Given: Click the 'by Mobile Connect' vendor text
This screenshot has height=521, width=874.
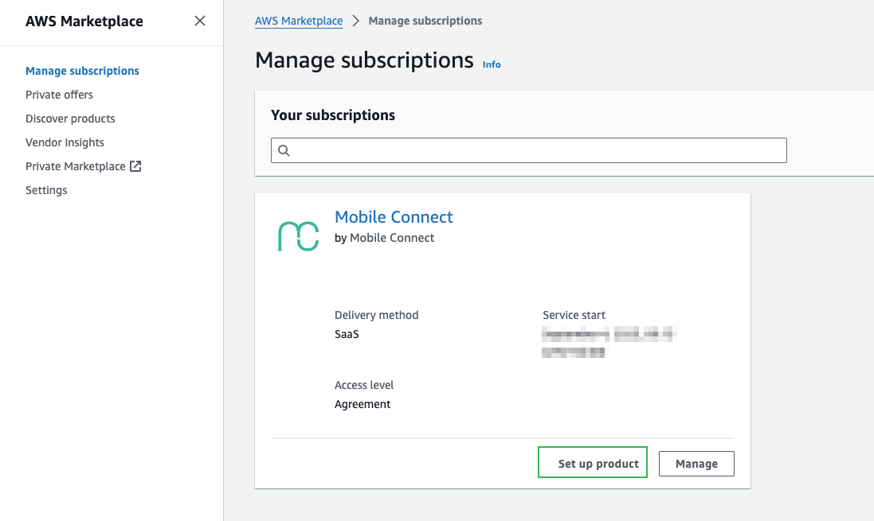Looking at the screenshot, I should click(x=384, y=238).
